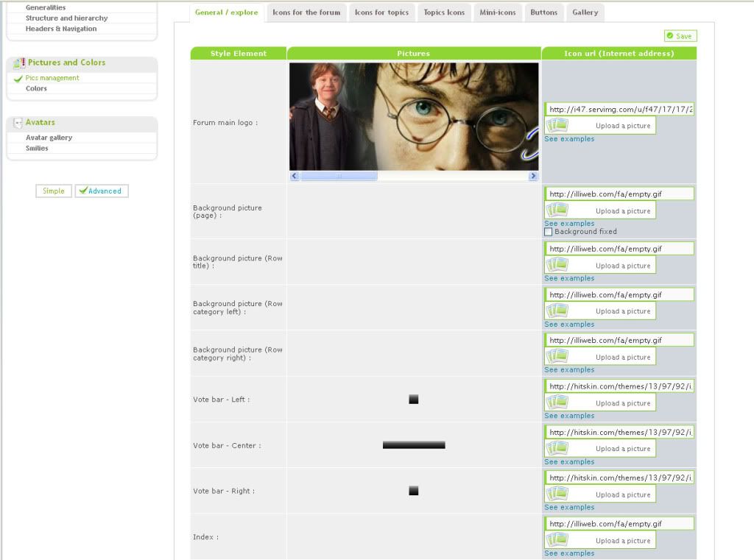Screen dimensions: 754x560
Task: Click the Save button
Action: 680,36
